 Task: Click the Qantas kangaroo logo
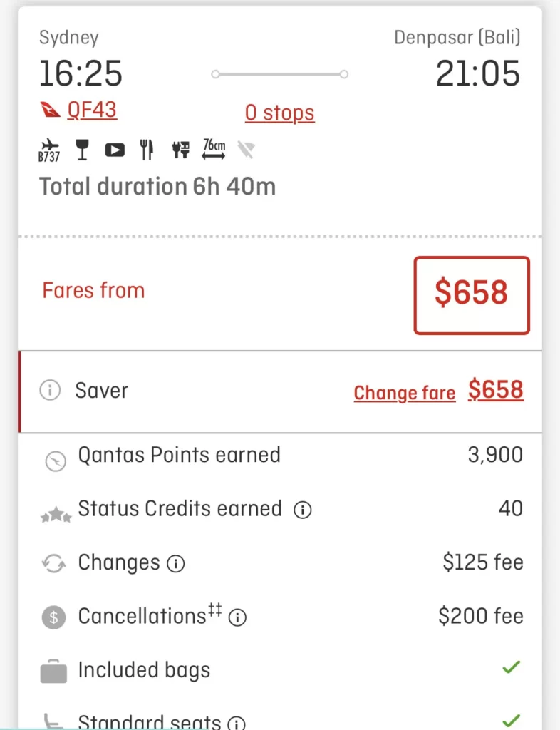coord(50,110)
